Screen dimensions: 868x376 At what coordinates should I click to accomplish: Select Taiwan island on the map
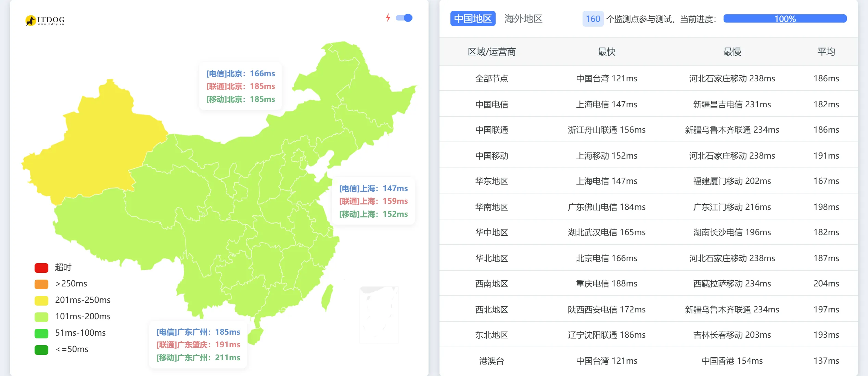click(327, 297)
